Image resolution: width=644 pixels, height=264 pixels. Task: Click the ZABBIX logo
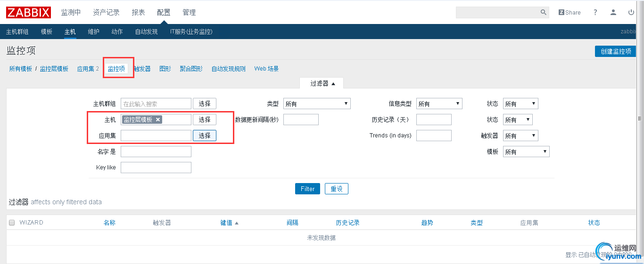(28, 12)
